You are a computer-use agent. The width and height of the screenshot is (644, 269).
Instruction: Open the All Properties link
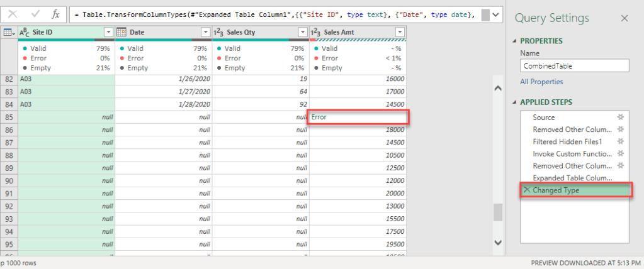click(541, 82)
